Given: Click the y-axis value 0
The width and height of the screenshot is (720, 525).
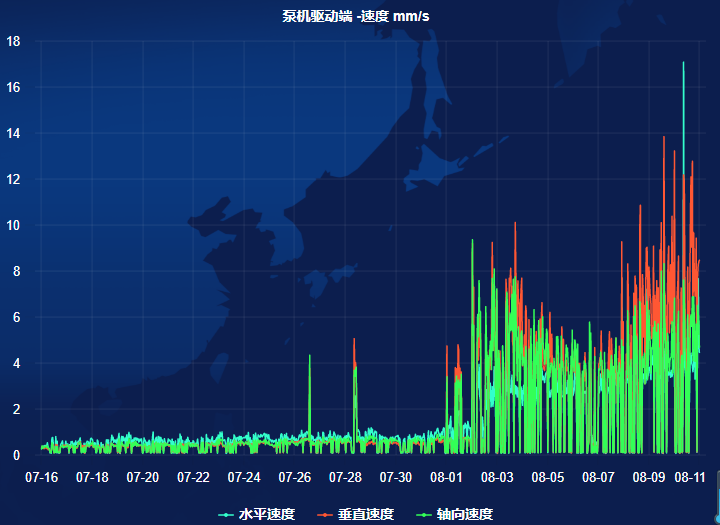Looking at the screenshot, I should (x=16, y=455).
